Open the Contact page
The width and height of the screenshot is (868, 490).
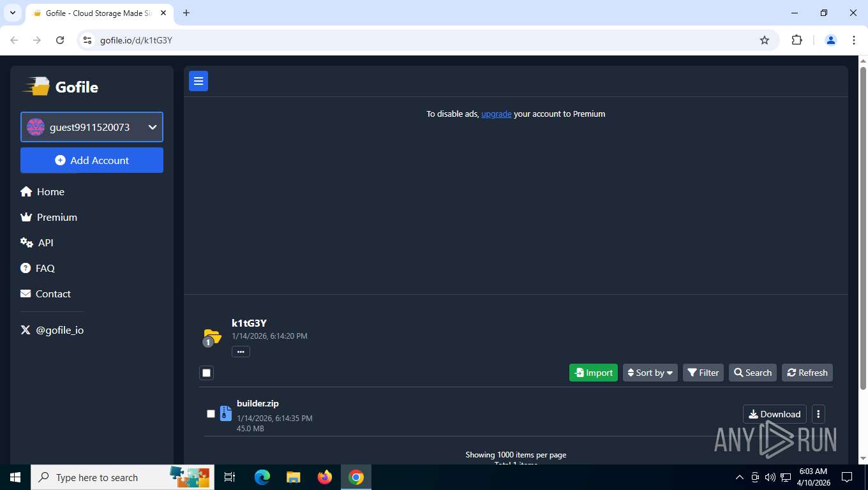click(46, 293)
